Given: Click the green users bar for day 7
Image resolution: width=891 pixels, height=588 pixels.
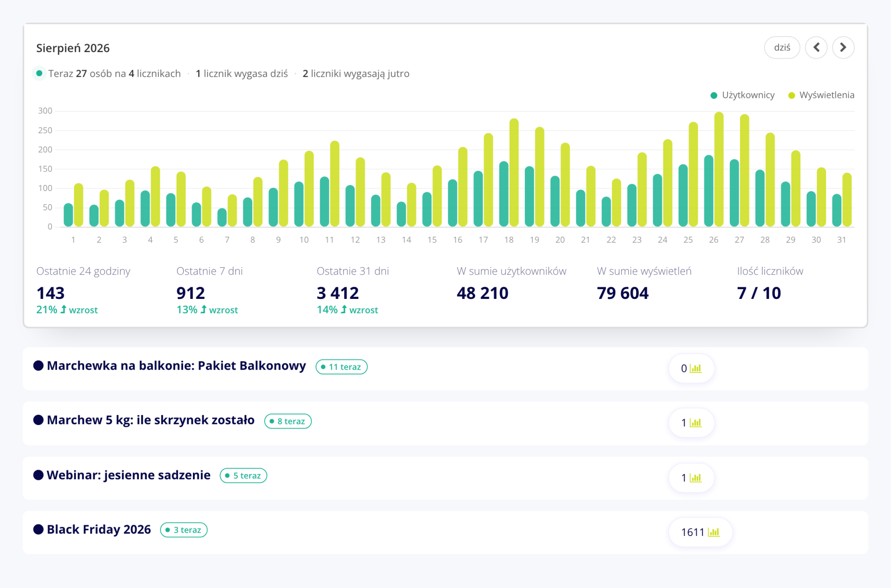Looking at the screenshot, I should tap(222, 217).
